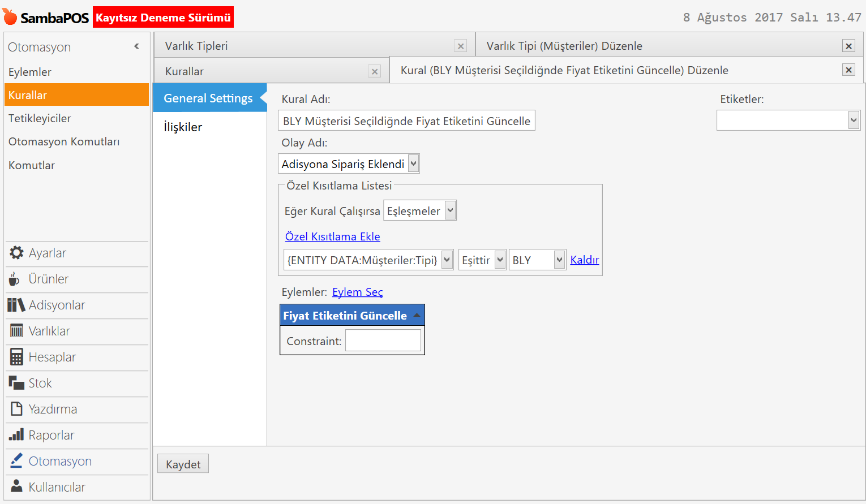Click the Ürünler coffee cup icon
866x504 pixels.
pyautogui.click(x=15, y=279)
